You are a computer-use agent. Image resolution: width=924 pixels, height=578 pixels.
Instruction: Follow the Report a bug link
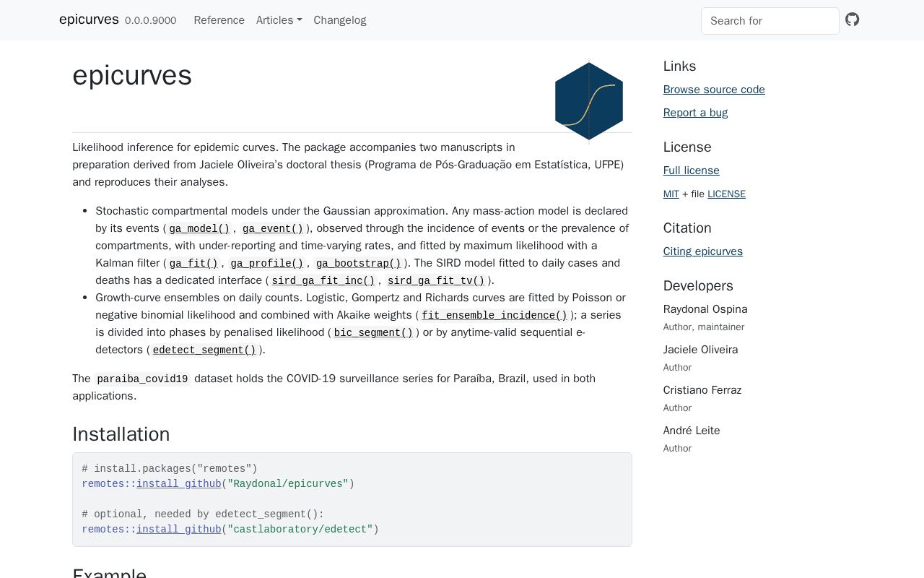click(x=695, y=113)
